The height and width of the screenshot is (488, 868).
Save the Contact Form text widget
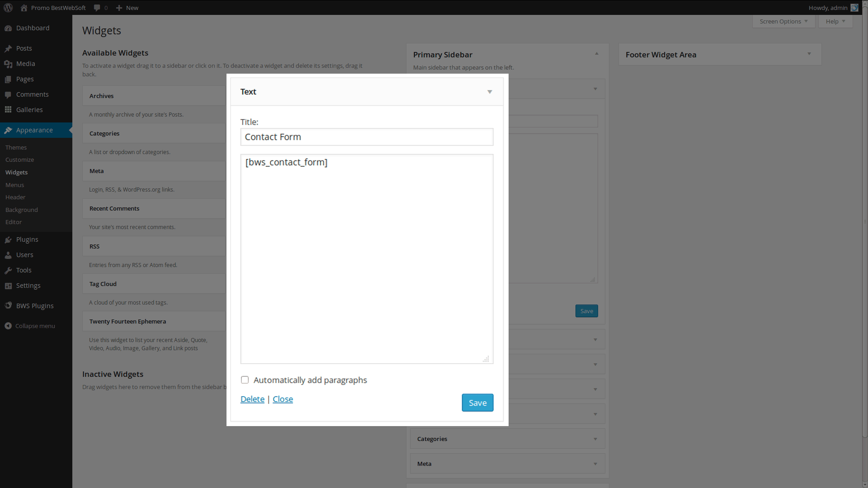coord(477,403)
